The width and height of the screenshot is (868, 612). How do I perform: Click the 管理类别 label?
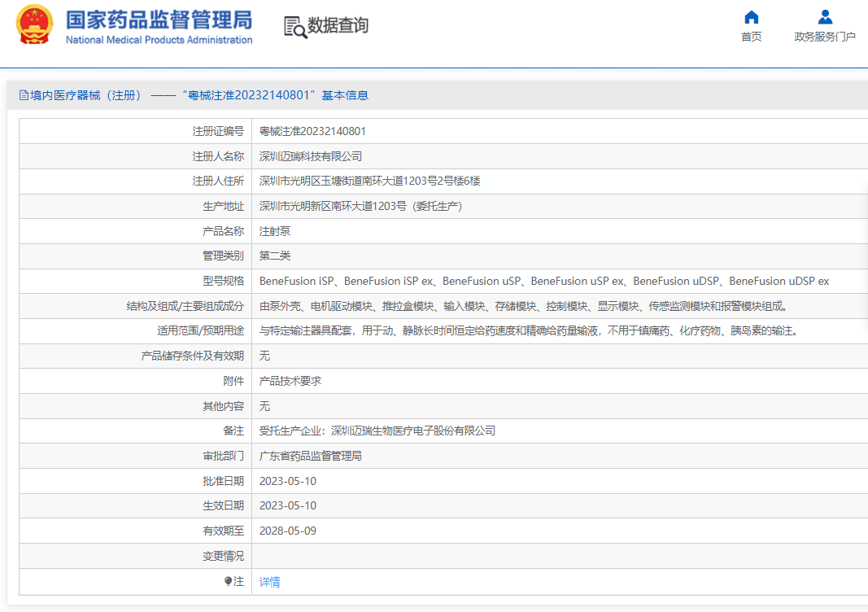click(x=223, y=256)
